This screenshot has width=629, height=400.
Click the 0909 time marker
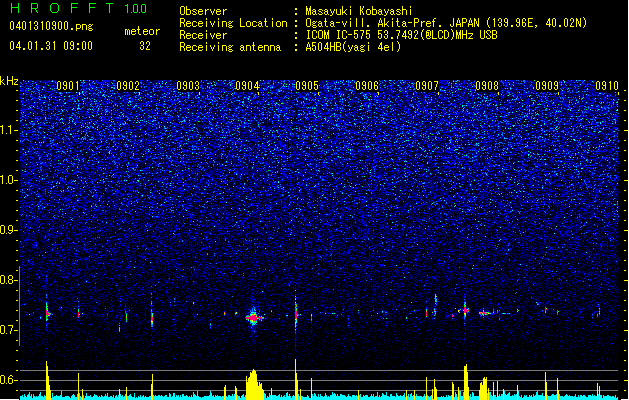coord(547,86)
